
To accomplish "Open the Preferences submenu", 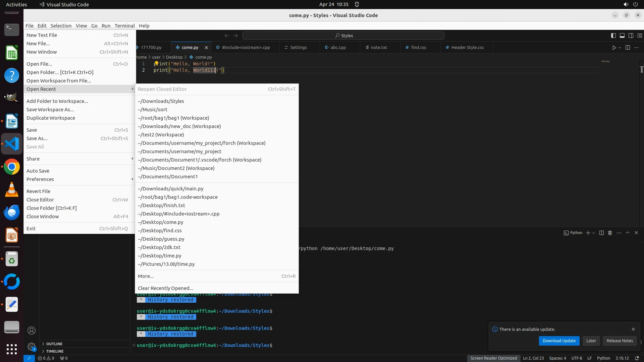I will coord(40,179).
